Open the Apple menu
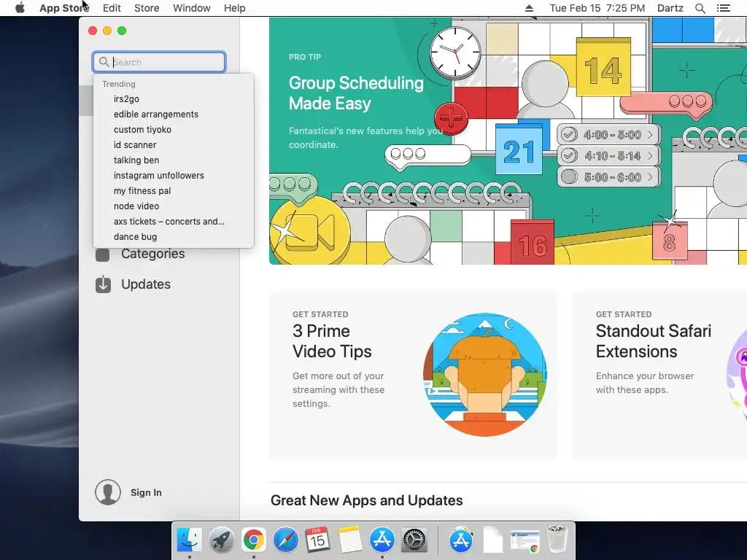Screen dimensions: 747x560 tap(20, 8)
